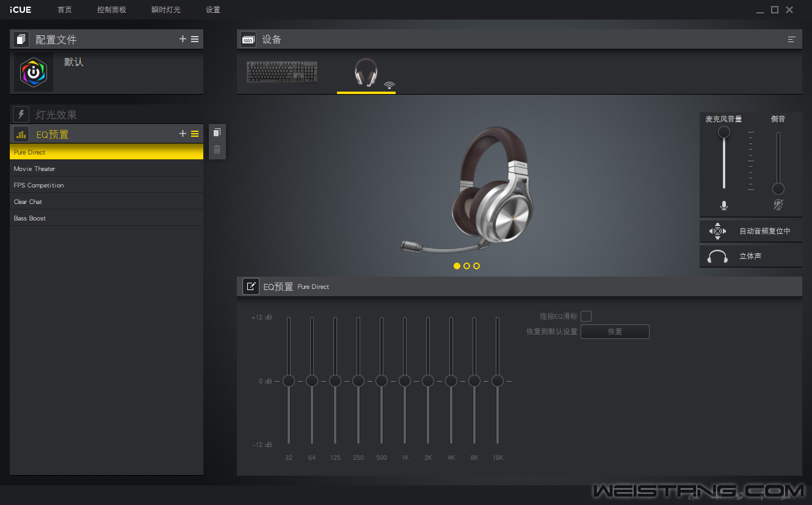The width and height of the screenshot is (812, 505).
Task: Add a new profile with plus icon
Action: coord(183,39)
